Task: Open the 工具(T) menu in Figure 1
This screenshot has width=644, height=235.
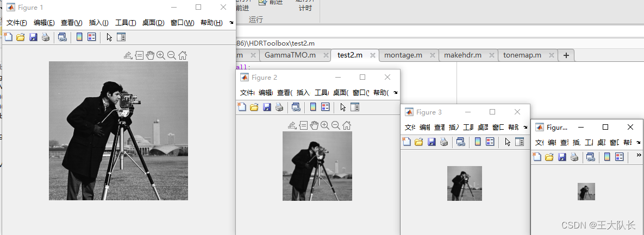Action: pyautogui.click(x=126, y=22)
